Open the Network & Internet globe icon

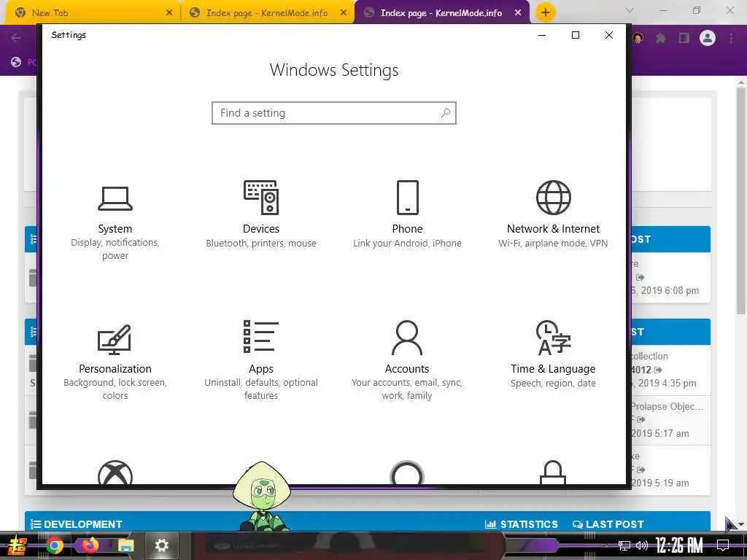coord(553,198)
